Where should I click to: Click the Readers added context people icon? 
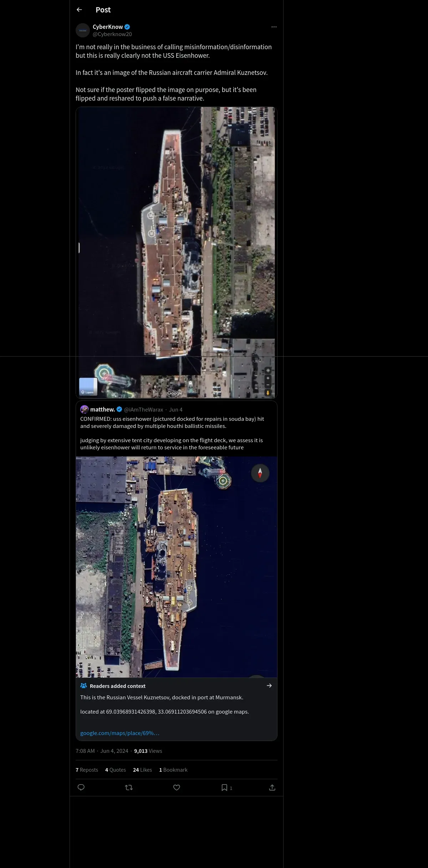pyautogui.click(x=83, y=685)
